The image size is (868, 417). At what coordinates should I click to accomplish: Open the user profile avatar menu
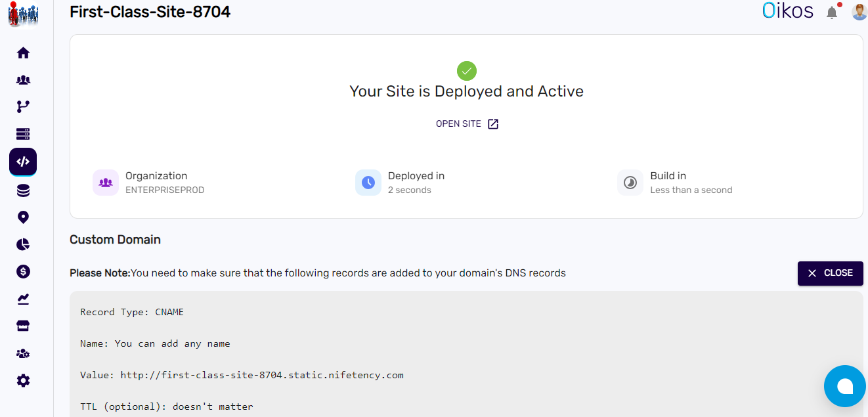859,11
